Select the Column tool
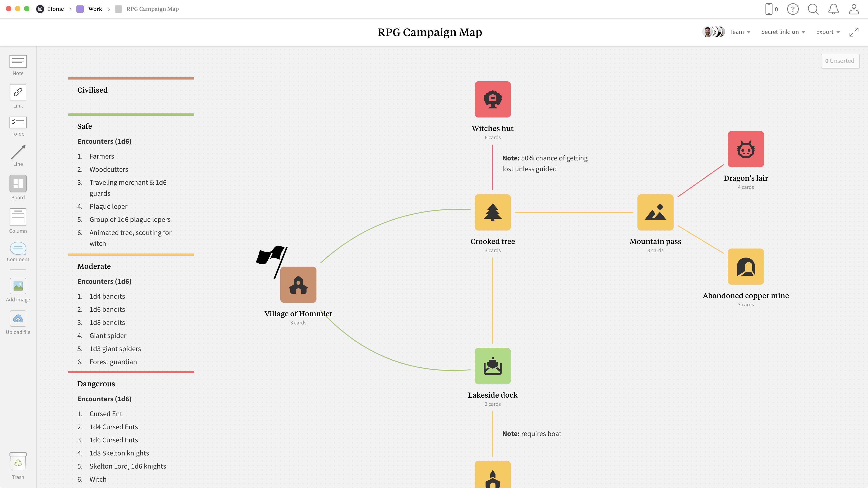Image resolution: width=868 pixels, height=488 pixels. (x=18, y=217)
